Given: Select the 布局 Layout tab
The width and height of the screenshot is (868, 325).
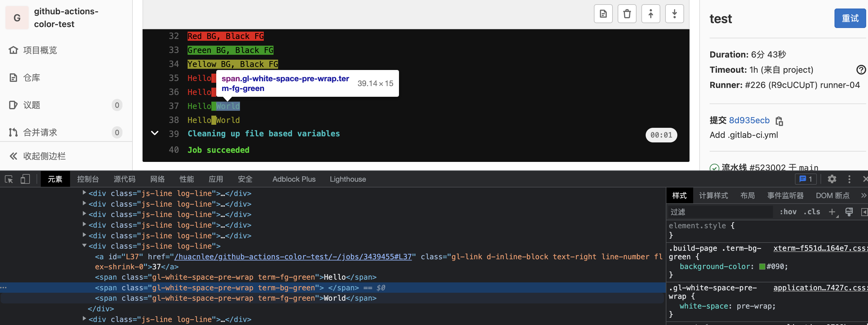Looking at the screenshot, I should 747,195.
